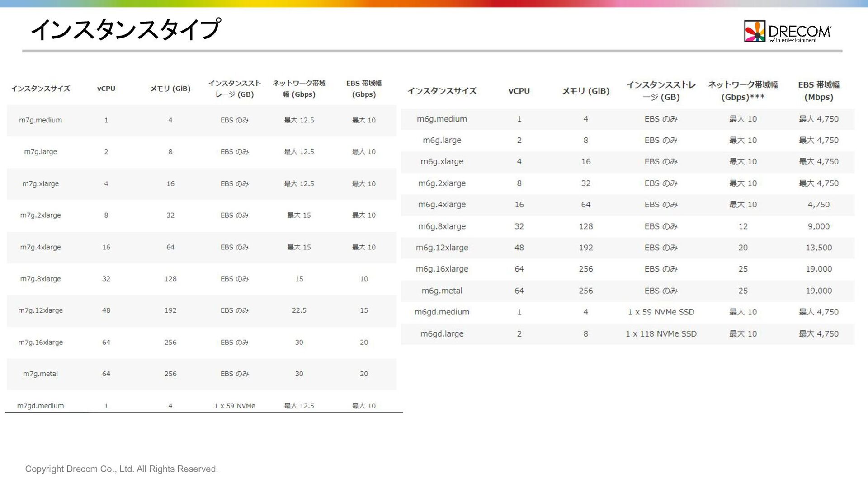The image size is (868, 488).
Task: Click the vCPU header in the m7g table
Action: 106,89
